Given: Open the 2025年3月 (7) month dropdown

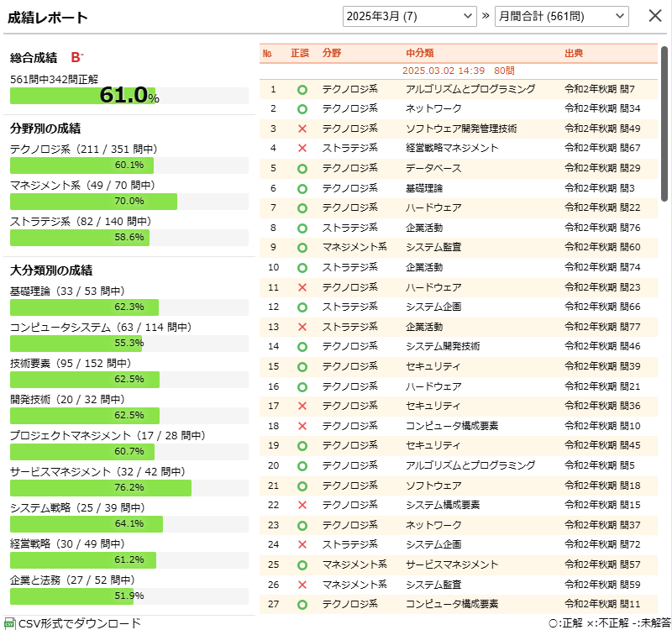Looking at the screenshot, I should coord(409,16).
